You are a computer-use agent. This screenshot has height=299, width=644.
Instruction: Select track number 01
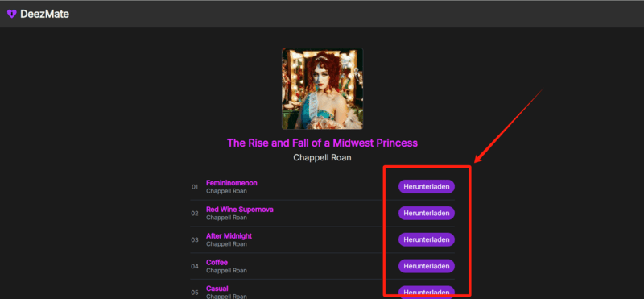click(x=195, y=187)
